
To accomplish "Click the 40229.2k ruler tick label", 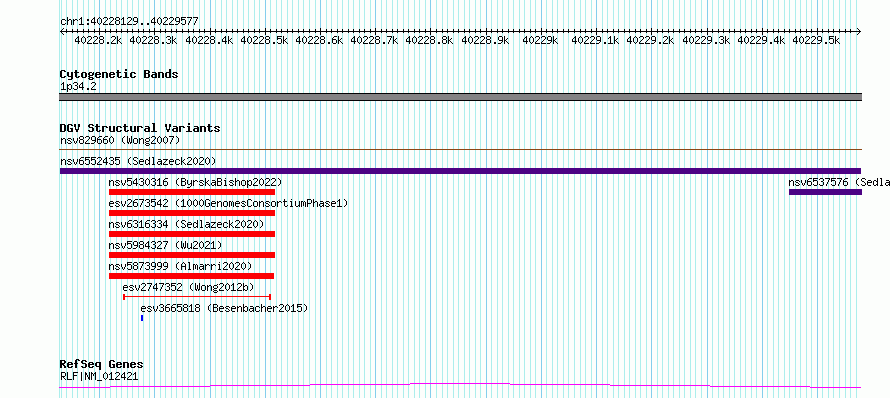I will pyautogui.click(x=650, y=40).
